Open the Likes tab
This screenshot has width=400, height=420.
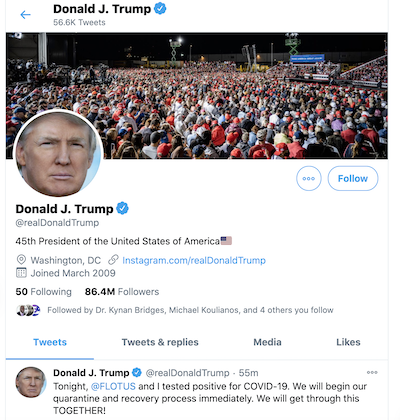[348, 342]
